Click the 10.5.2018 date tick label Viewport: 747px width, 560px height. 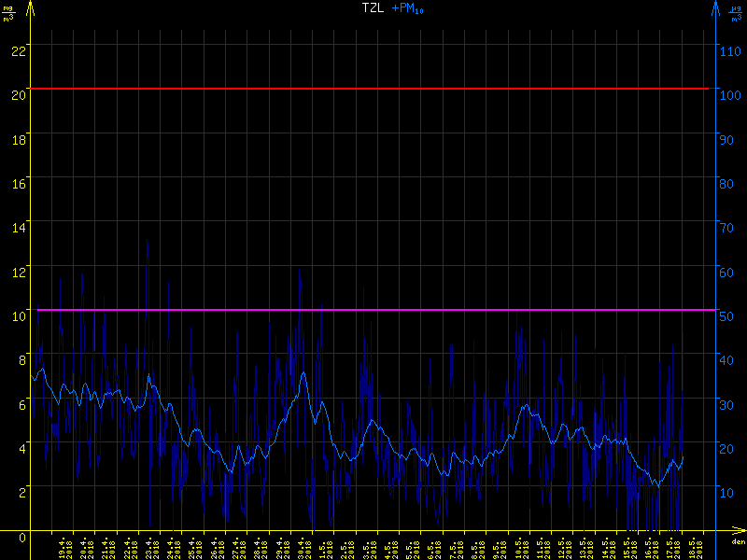click(521, 547)
